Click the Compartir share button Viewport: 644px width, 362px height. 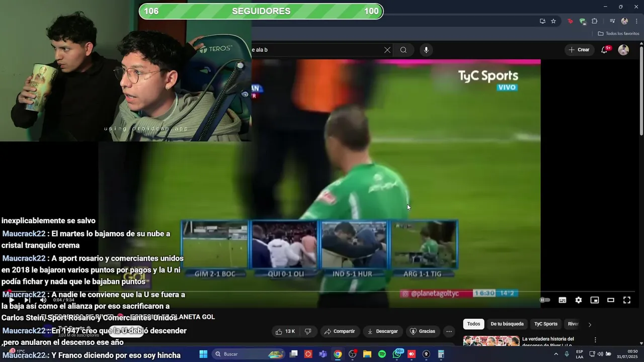pos(340,331)
